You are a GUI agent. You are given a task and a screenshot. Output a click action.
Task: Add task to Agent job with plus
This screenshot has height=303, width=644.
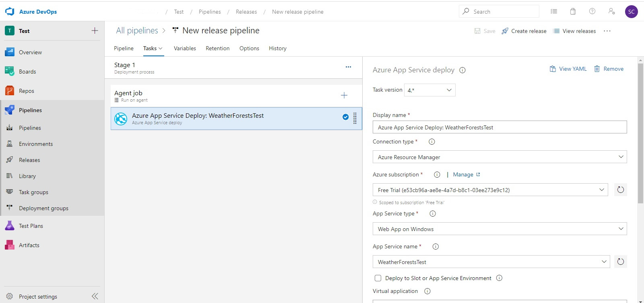click(x=344, y=95)
